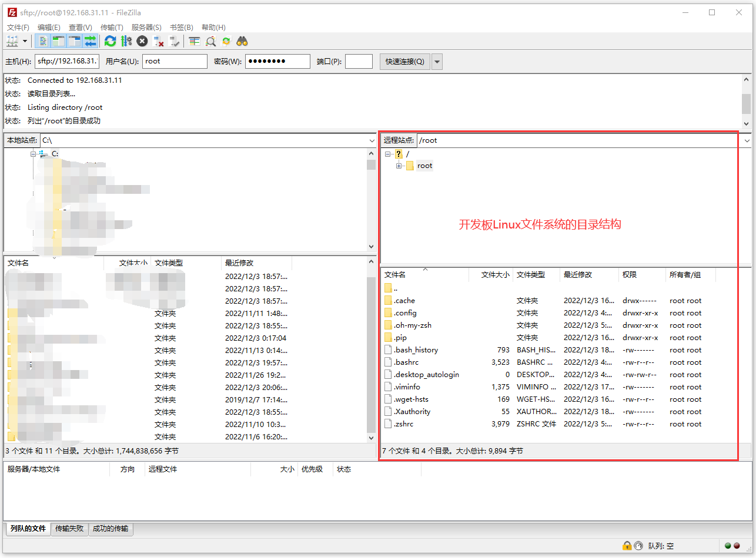Sort queue by 方向 column header
Viewport: 756px width, 558px height.
tap(127, 469)
